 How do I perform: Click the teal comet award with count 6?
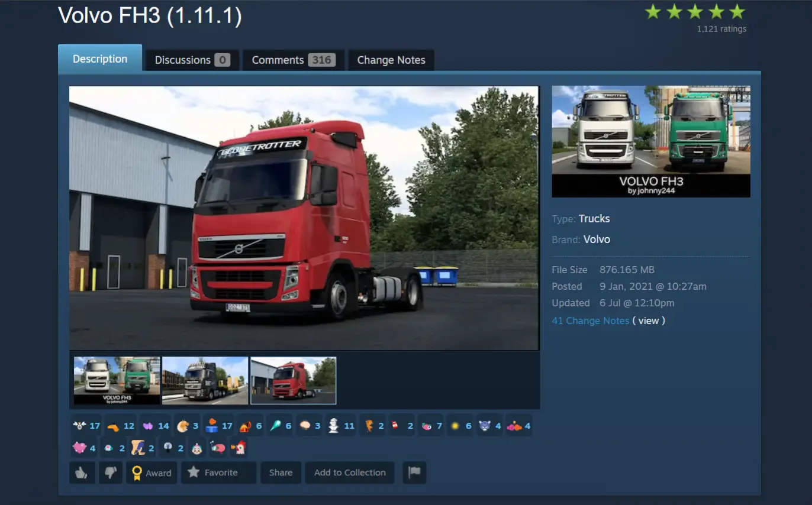[x=280, y=425]
